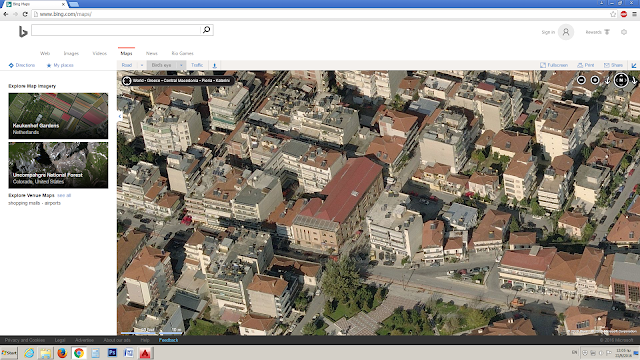Open the Keukenhof Gardens thumbnail

click(58, 116)
